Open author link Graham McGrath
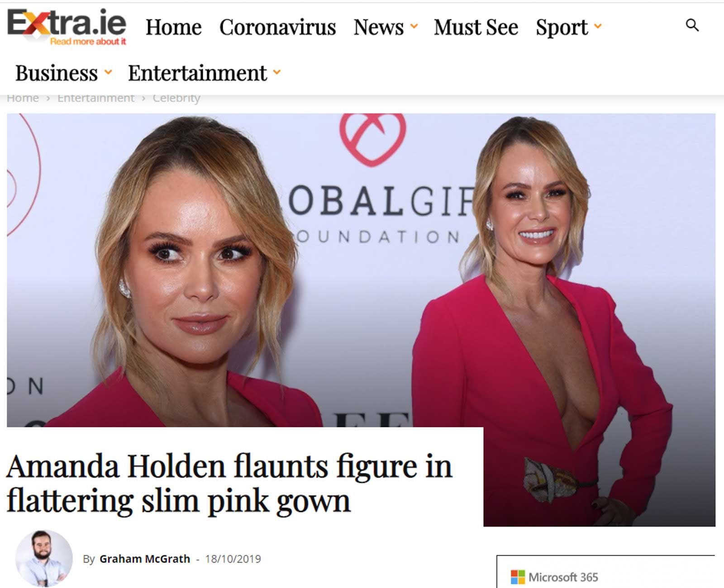 tap(145, 559)
